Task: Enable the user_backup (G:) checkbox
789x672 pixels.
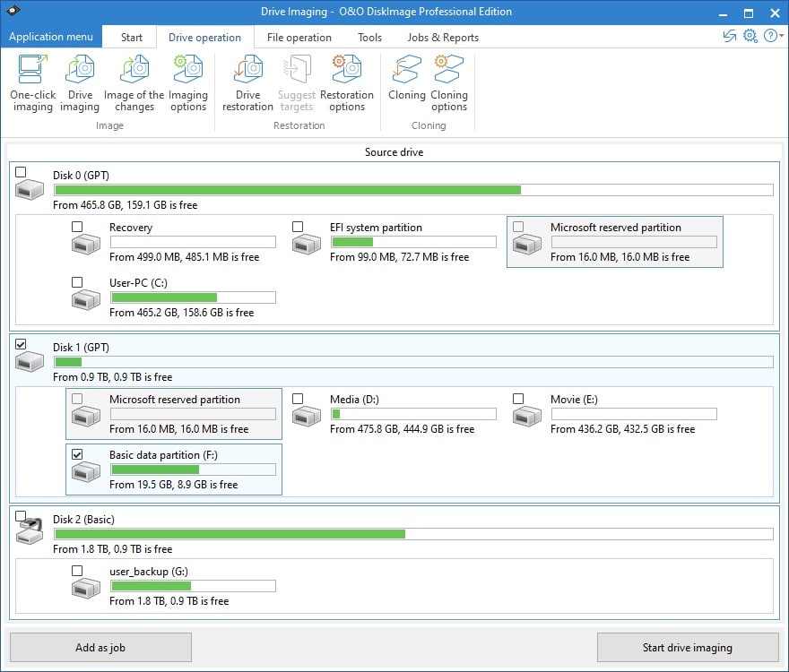Action: [x=76, y=571]
